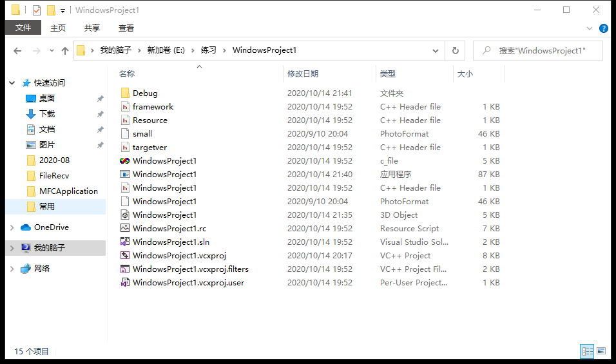Click the Back navigation arrow
Screen dimensions: 616x364
[17, 51]
